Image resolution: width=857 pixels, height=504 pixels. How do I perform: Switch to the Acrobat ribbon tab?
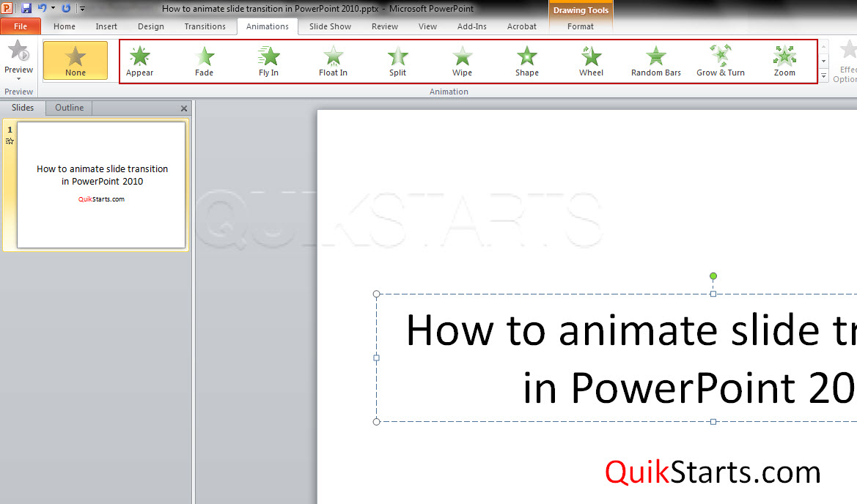(x=522, y=26)
